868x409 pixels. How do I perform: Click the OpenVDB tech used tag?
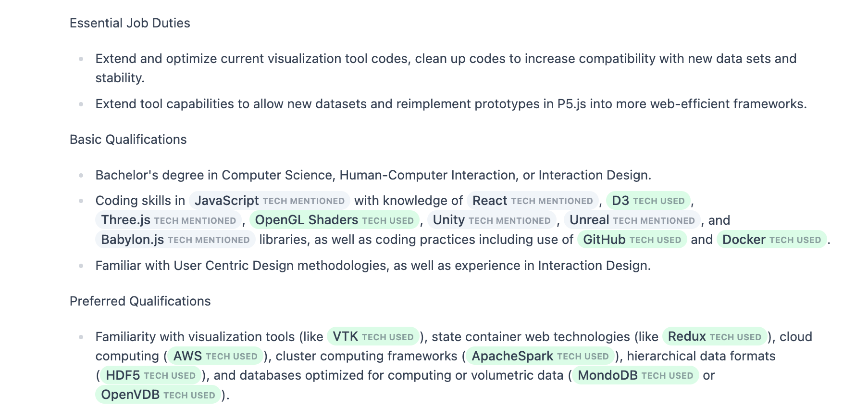158,395
